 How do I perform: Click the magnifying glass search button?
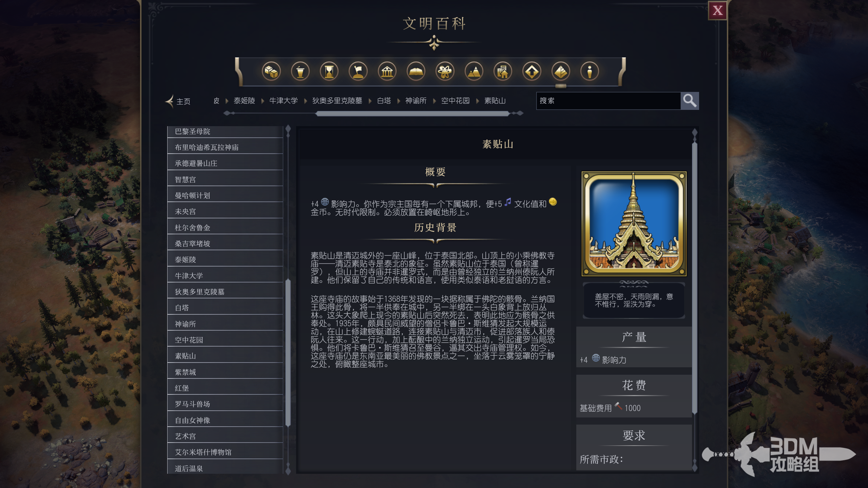click(x=690, y=101)
